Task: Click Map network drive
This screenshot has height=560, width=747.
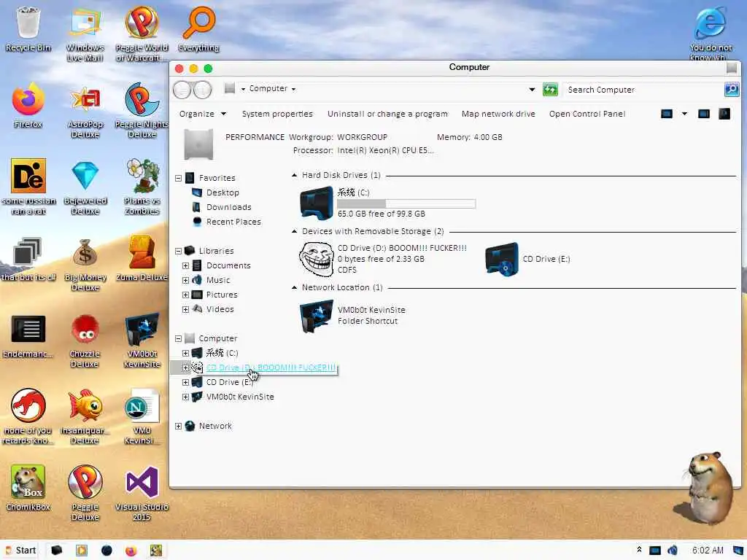Action: coord(498,114)
